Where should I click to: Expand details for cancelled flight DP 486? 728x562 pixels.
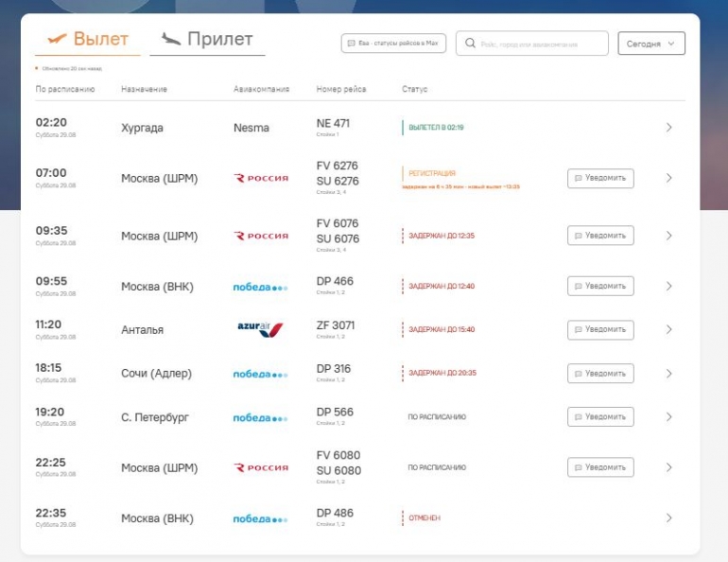tap(668, 518)
